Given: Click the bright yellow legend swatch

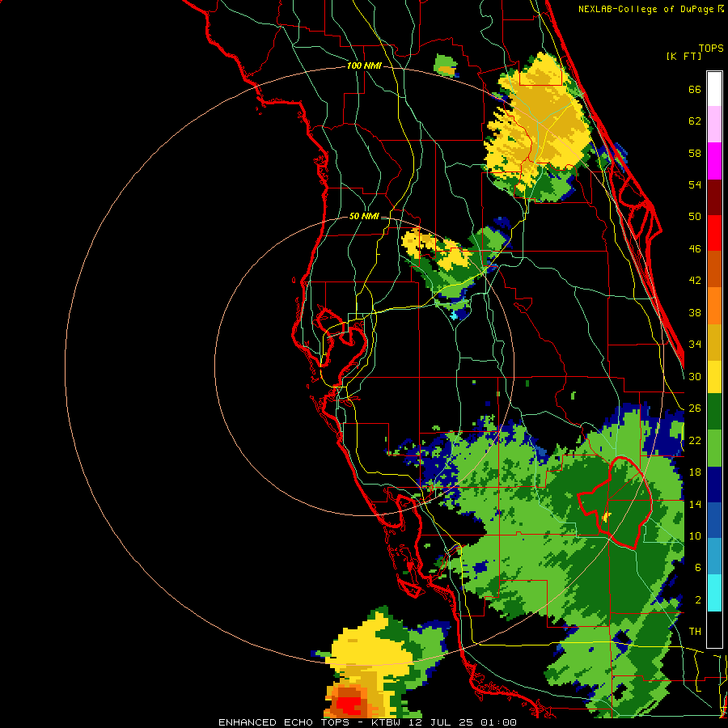Looking at the screenshot, I should pos(714,377).
